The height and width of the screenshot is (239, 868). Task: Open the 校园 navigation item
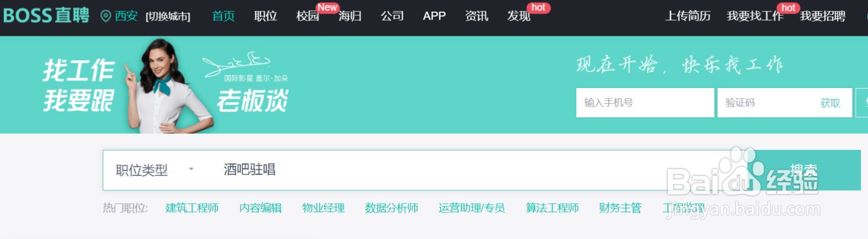[308, 16]
